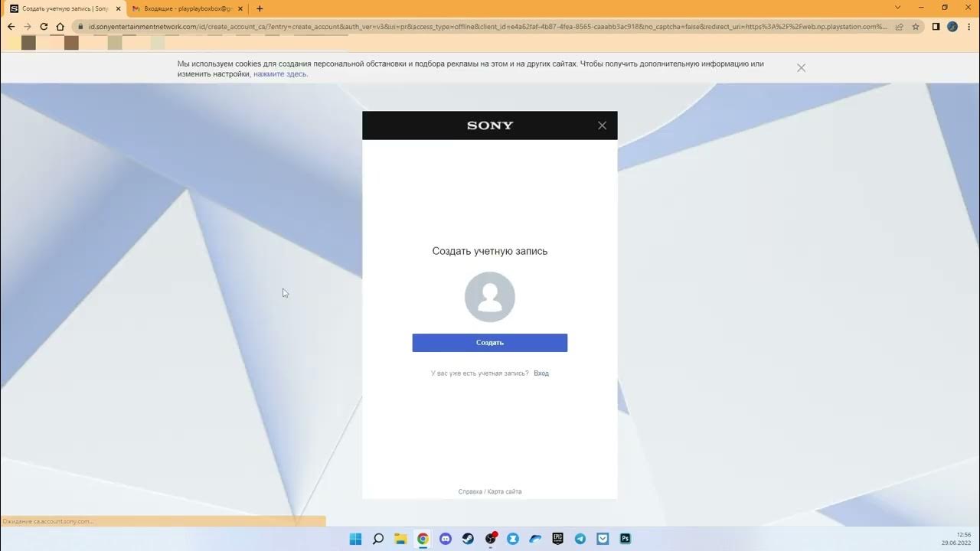
Task: Go to the browser home page
Action: click(x=60, y=26)
